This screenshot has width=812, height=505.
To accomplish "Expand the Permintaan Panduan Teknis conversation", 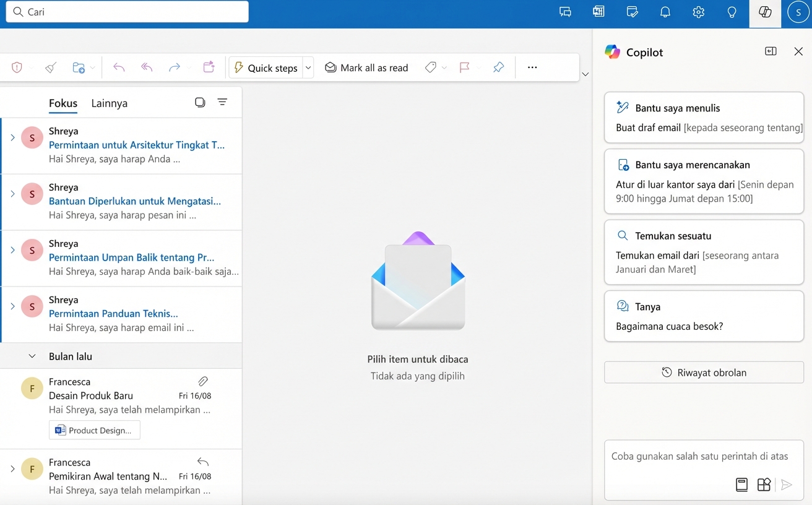I will 12,306.
